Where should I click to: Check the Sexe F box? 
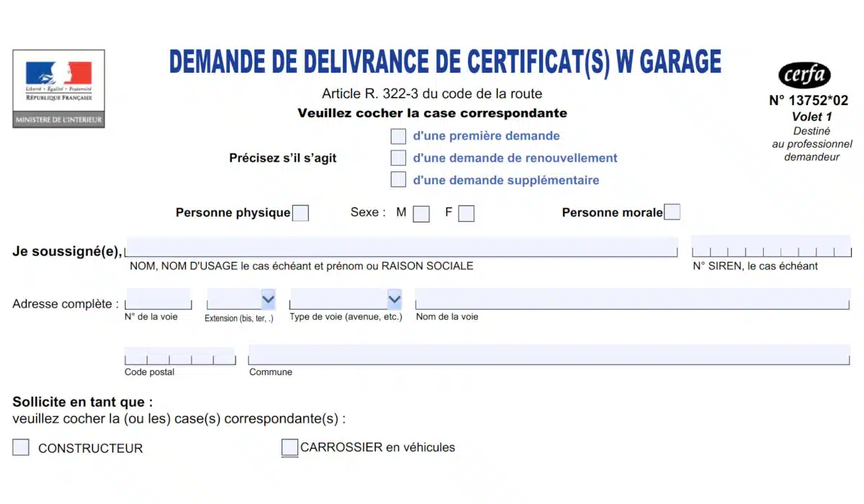tap(467, 214)
